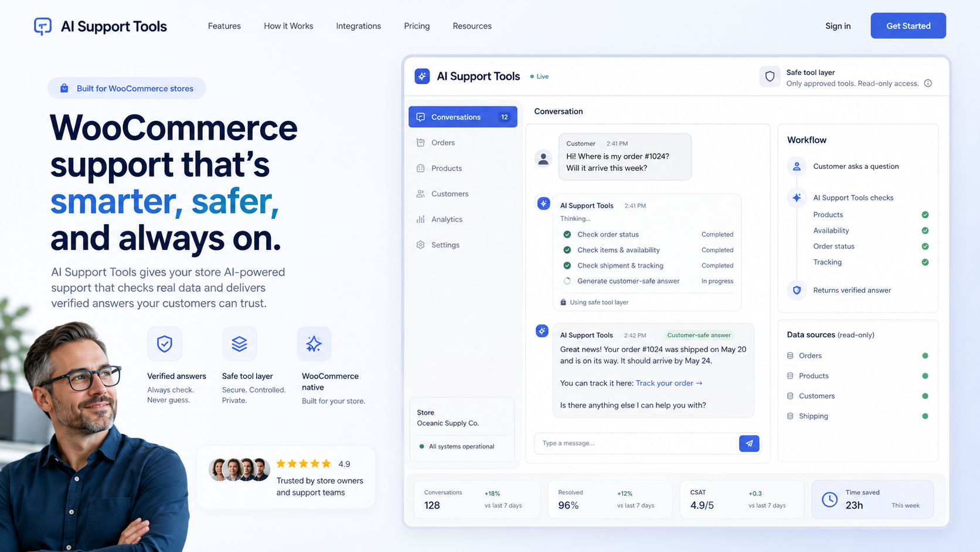Select the Conversations sidebar tab
Screen dimensions: 980x552
point(463,117)
